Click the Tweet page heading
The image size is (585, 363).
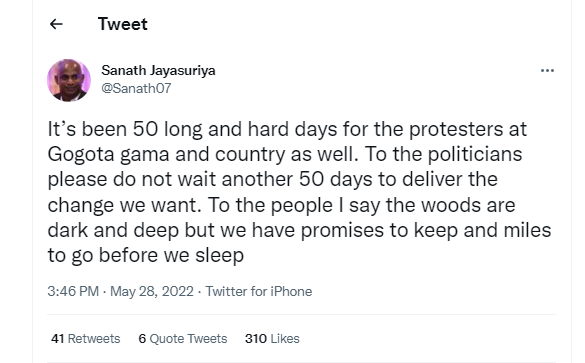pyautogui.click(x=122, y=24)
